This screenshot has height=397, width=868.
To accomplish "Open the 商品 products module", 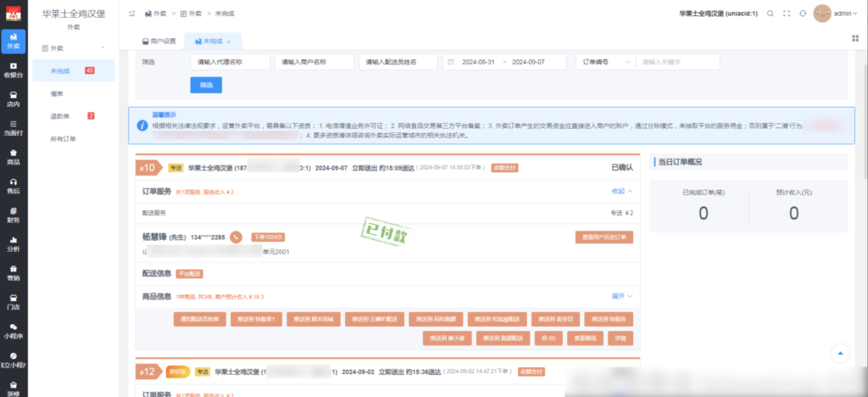I will 14,157.
